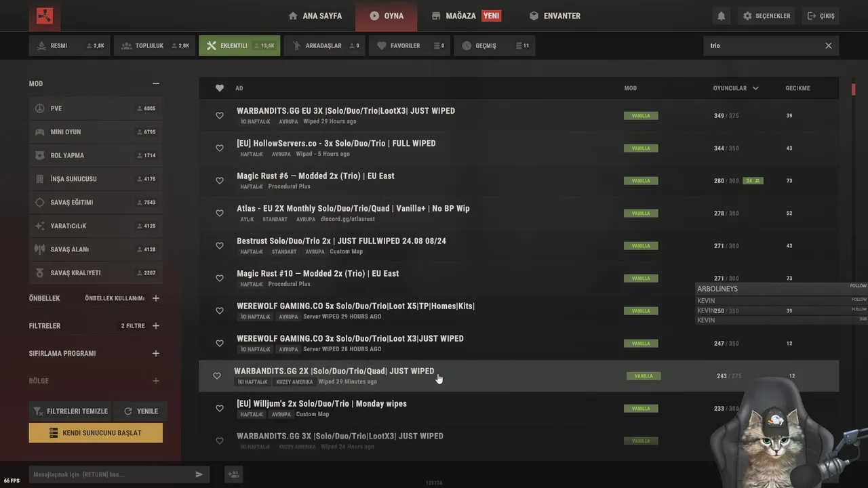
Task: Select EKLENTİLİ server list tab
Action: coord(239,45)
